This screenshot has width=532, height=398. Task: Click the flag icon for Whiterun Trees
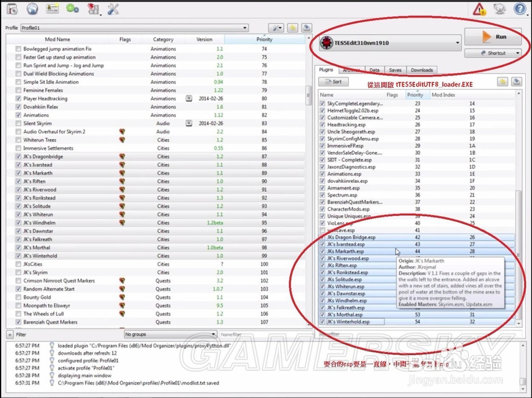click(122, 140)
